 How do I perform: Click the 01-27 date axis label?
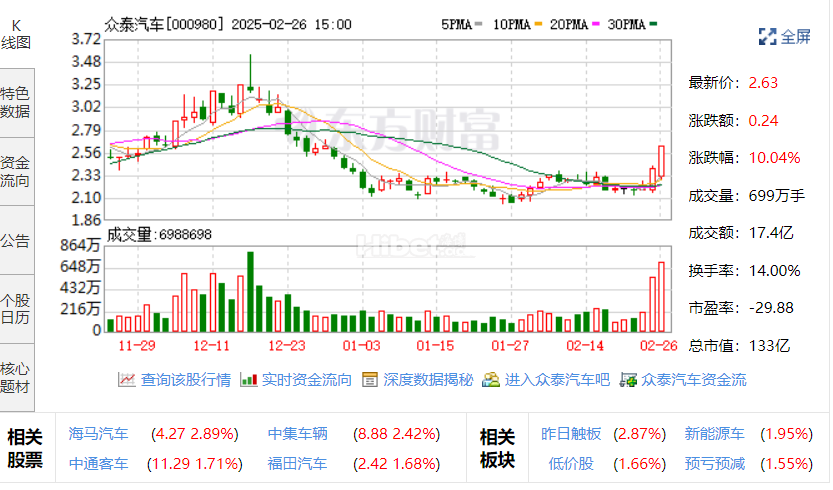[510, 346]
